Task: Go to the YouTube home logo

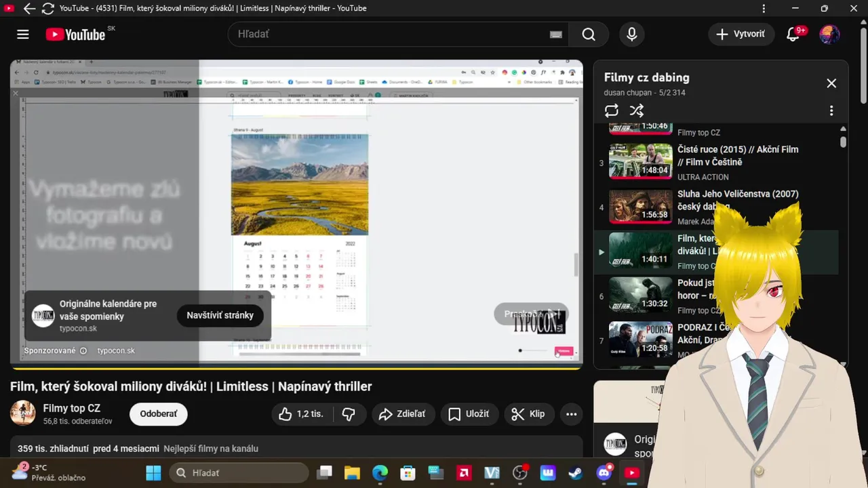Action: 75,35
